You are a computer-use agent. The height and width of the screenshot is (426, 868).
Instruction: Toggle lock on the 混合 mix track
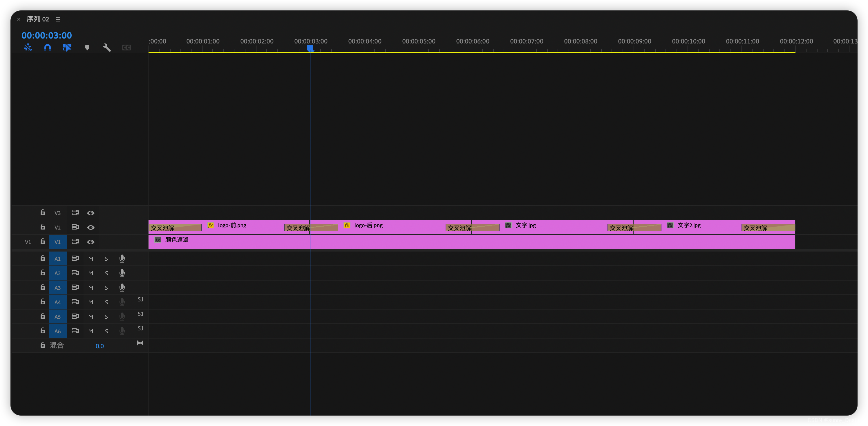pyautogui.click(x=43, y=345)
